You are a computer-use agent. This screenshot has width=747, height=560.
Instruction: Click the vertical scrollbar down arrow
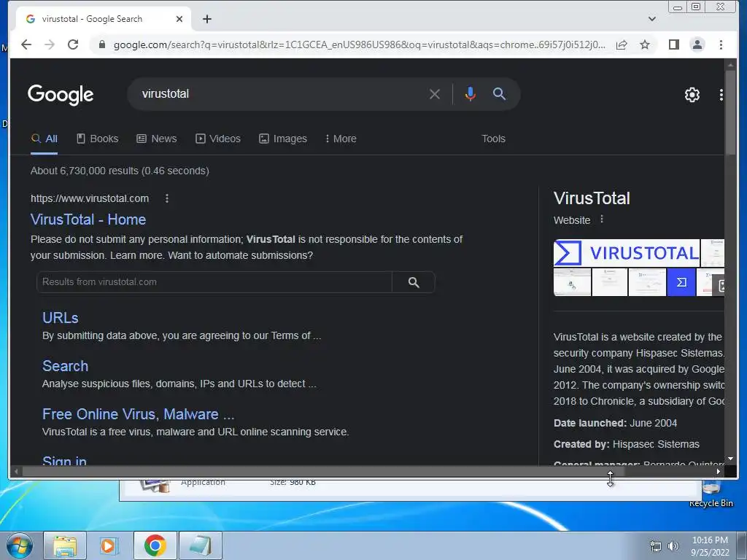point(730,459)
